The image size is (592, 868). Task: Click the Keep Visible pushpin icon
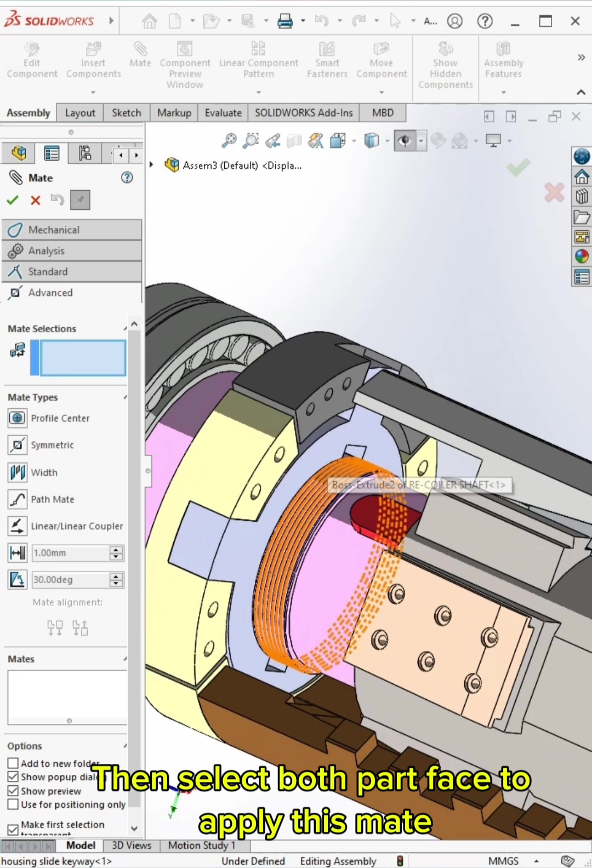pos(80,200)
